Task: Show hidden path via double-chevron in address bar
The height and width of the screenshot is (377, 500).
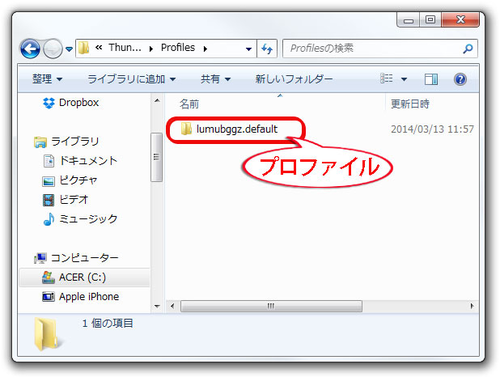Action: coord(98,48)
